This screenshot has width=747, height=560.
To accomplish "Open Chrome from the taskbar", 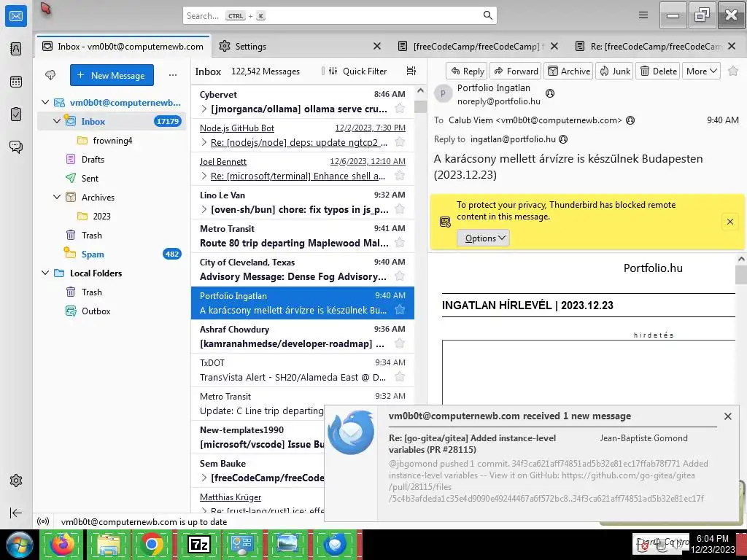I will [152, 544].
